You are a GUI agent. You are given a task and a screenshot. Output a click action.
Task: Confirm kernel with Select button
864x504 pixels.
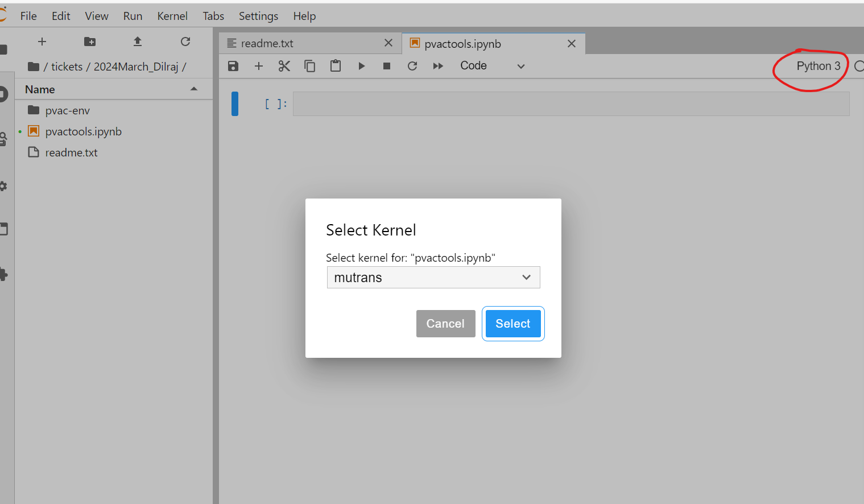pyautogui.click(x=513, y=324)
